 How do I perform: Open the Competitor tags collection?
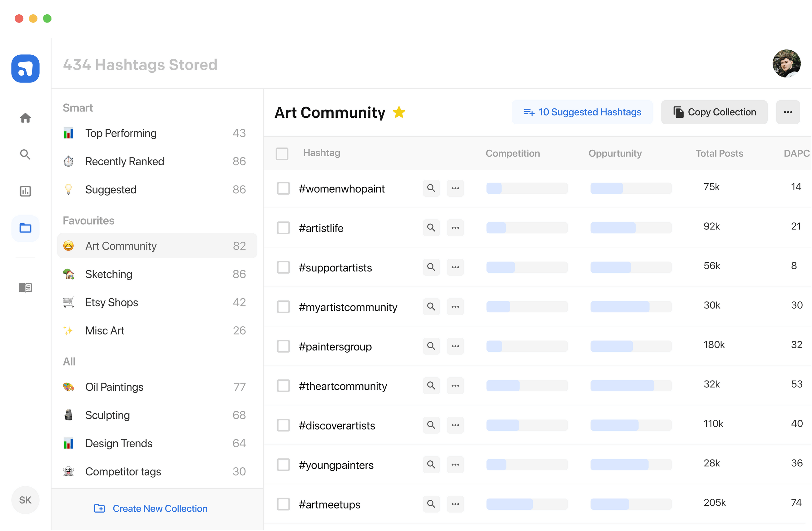123,472
